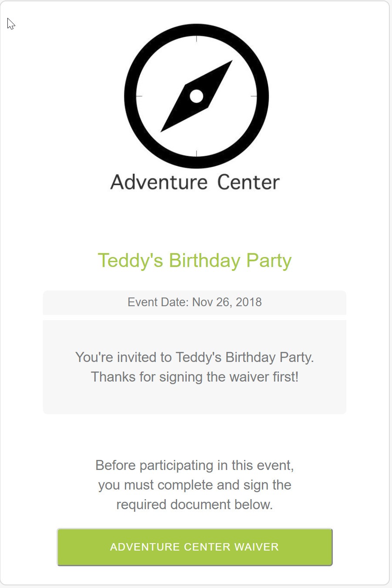Screen dimensions: 392x588
Task: Click the Event Date label bar
Action: point(194,302)
